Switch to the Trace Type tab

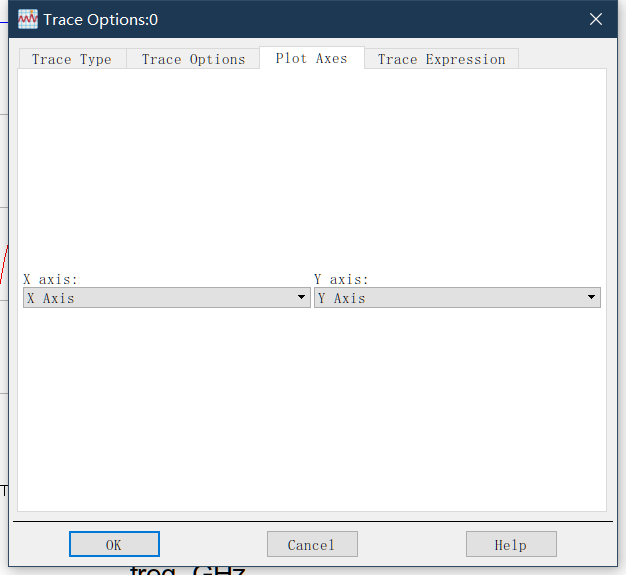pos(72,59)
